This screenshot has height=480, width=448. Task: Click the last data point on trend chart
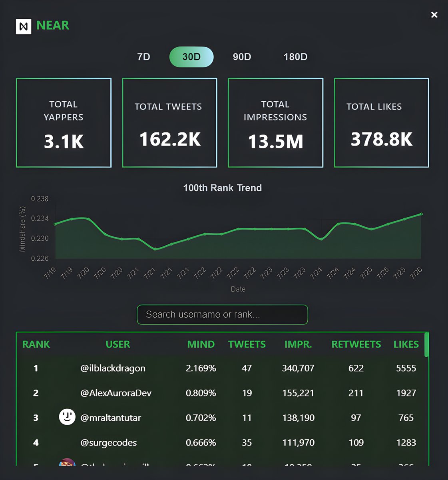[x=421, y=214]
